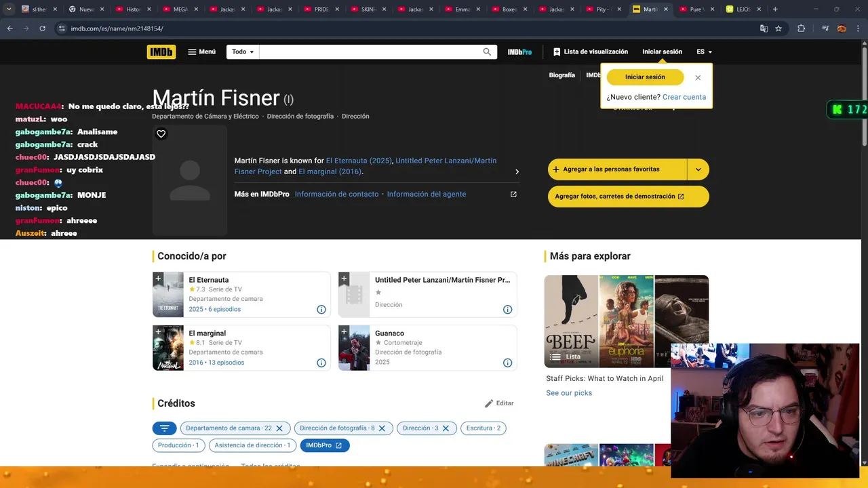Click the El Eternauta poster thumbnail
The image size is (868, 488).
pos(168,294)
